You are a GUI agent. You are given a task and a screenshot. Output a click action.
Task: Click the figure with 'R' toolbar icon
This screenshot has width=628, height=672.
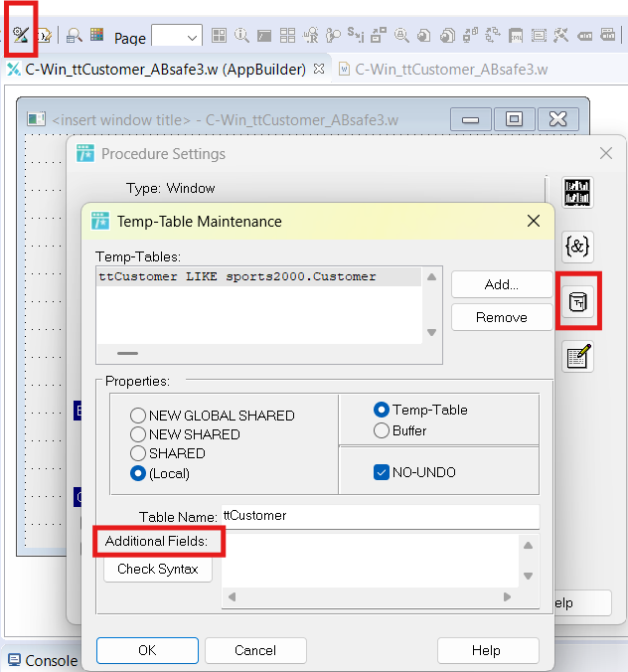point(311,36)
